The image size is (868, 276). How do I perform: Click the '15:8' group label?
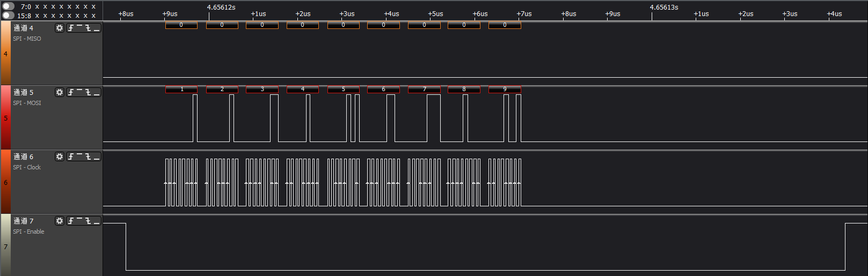point(24,16)
